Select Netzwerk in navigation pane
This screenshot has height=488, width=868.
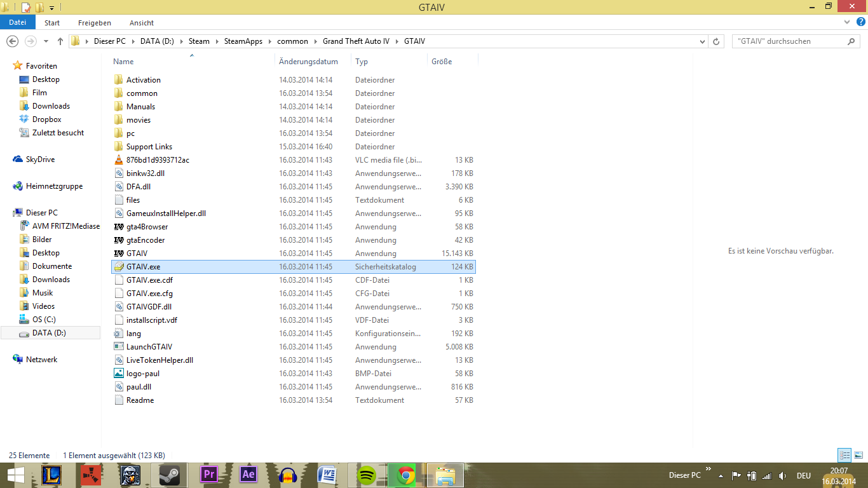click(41, 360)
